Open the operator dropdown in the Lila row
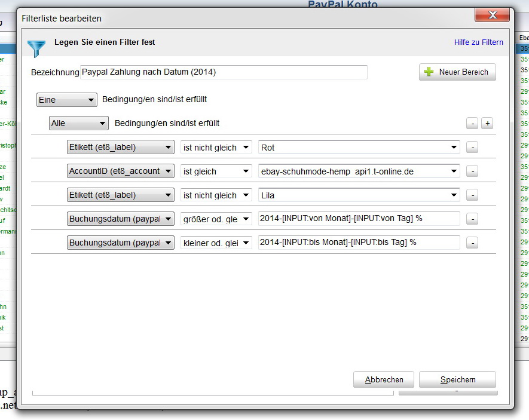 tap(216, 195)
